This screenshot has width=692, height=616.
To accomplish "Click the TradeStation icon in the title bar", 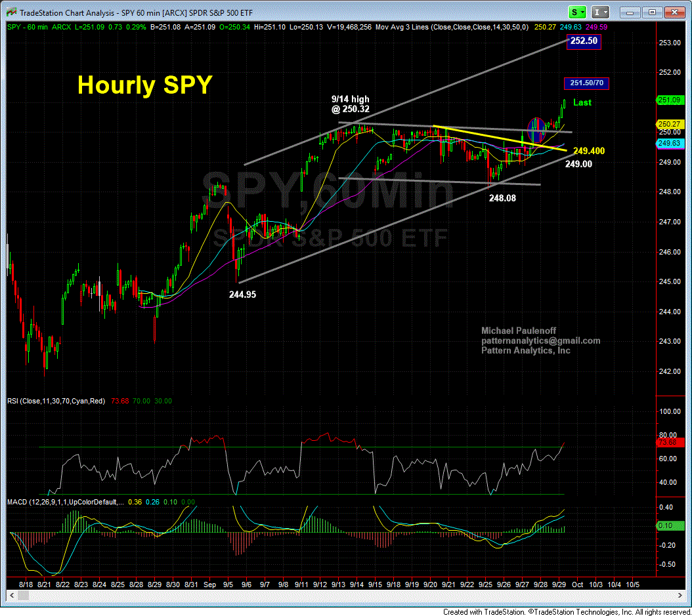I will 11,12.
